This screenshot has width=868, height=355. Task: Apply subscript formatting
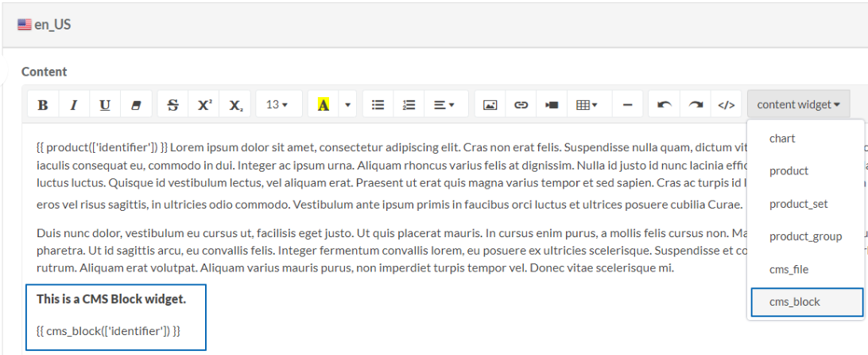(x=235, y=104)
